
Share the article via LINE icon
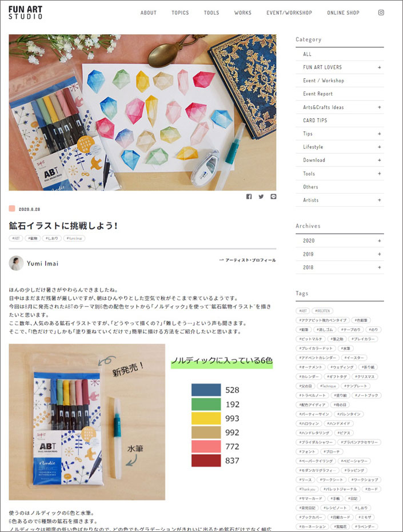coord(273,197)
